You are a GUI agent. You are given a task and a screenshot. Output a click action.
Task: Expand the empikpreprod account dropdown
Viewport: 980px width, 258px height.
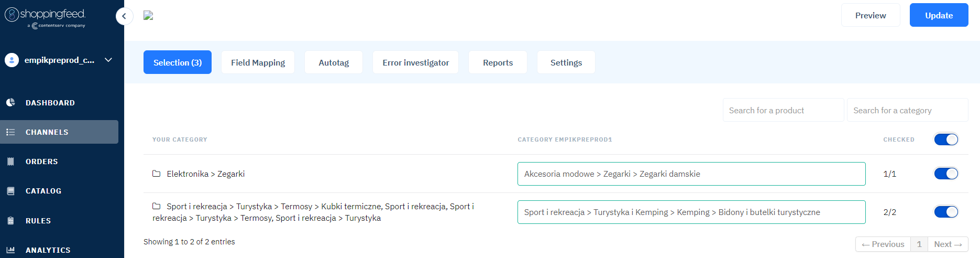point(108,60)
